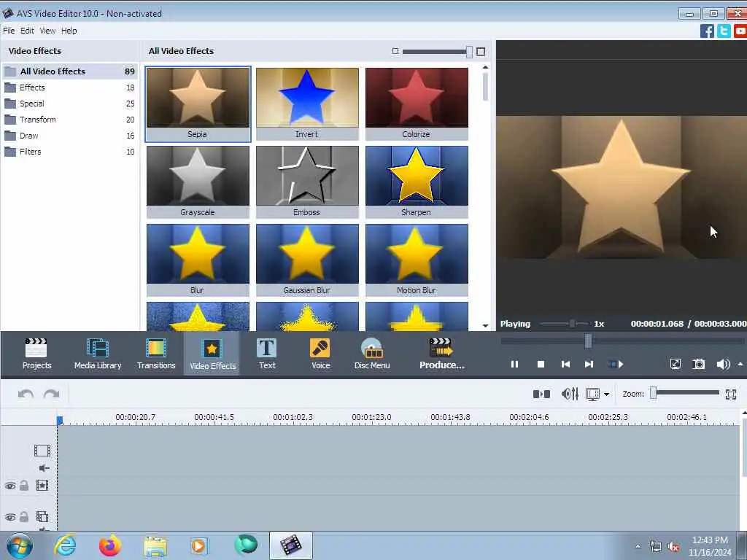Select the Sharpen effect thumbnail

tap(417, 182)
